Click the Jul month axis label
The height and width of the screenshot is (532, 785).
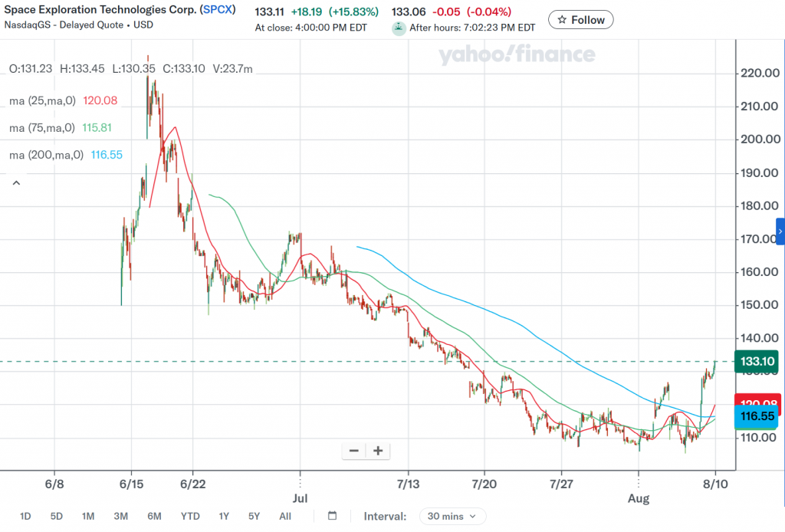coord(300,498)
